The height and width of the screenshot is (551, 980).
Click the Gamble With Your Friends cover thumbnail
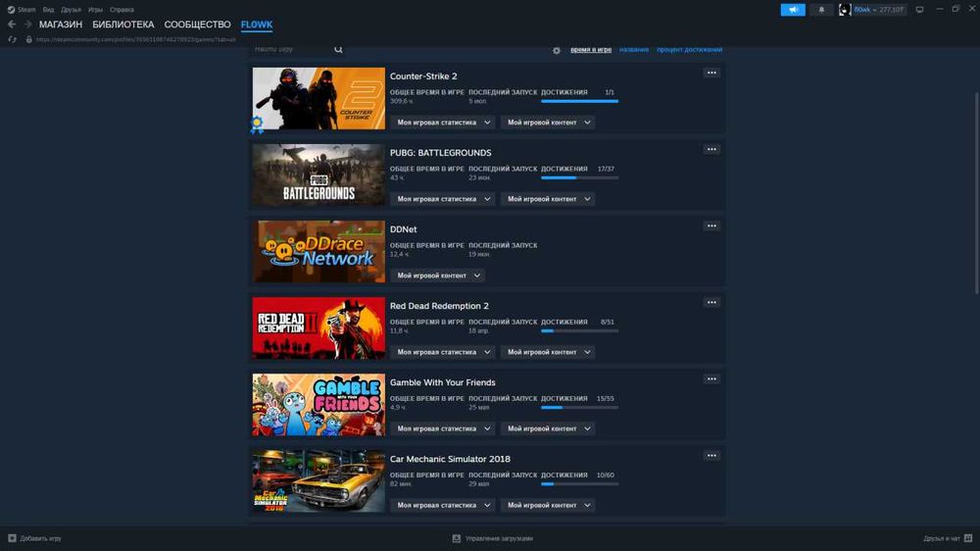tap(318, 405)
